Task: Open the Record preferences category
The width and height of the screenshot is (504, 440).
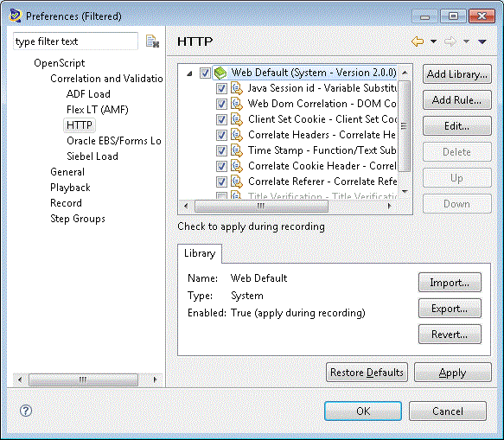Action: (x=67, y=203)
